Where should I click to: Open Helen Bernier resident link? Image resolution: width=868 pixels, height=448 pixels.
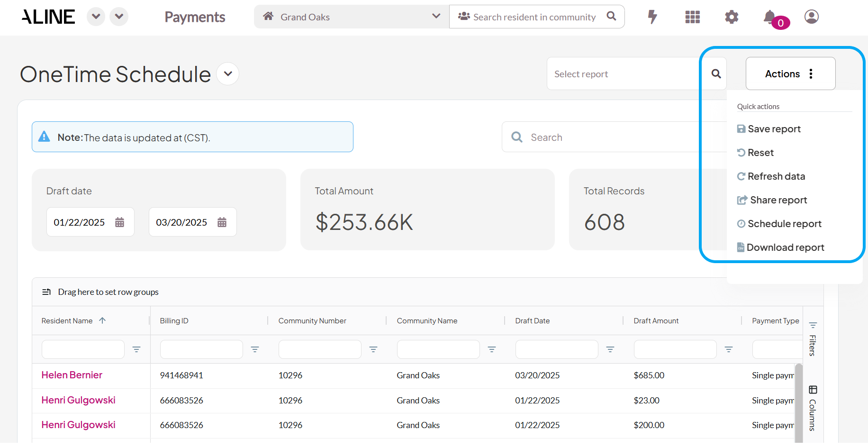pyautogui.click(x=72, y=375)
